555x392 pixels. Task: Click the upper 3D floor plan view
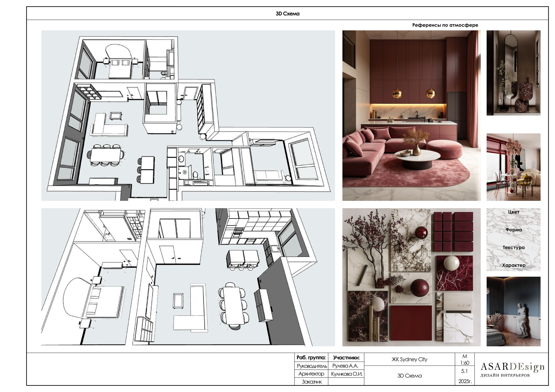click(188, 115)
